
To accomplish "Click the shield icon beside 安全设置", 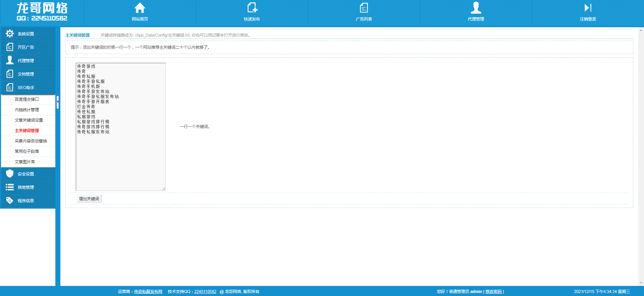I will point(10,174).
